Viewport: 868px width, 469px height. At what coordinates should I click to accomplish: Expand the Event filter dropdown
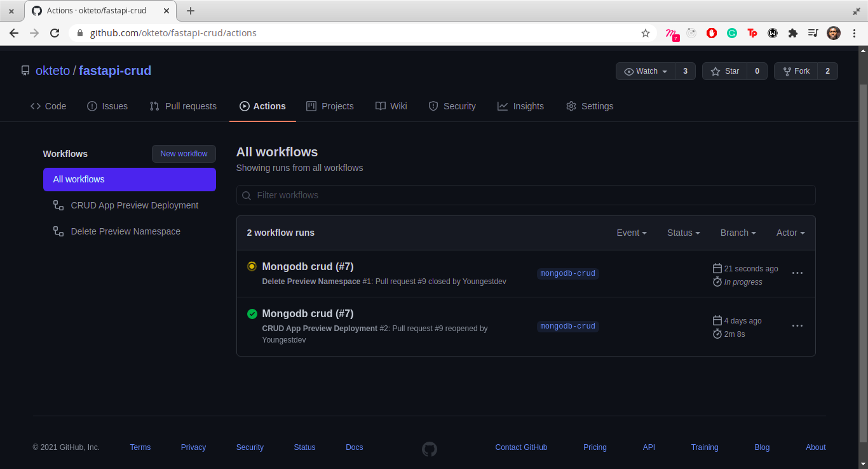(x=632, y=233)
